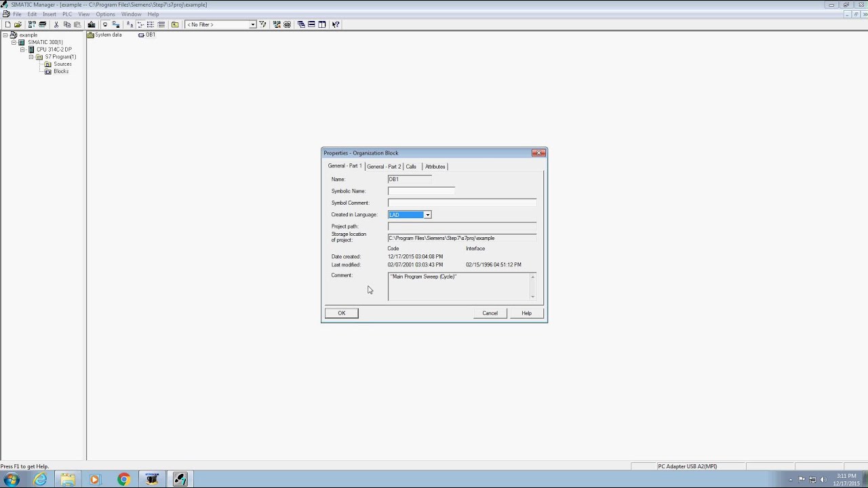The width and height of the screenshot is (868, 488).
Task: Create a new project via toolbar icon
Action: [7, 24]
